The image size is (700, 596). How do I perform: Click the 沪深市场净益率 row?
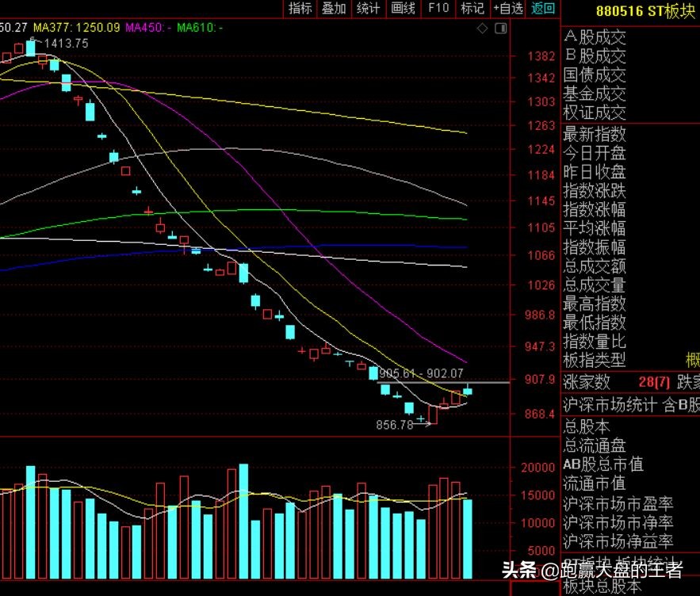tap(618, 541)
